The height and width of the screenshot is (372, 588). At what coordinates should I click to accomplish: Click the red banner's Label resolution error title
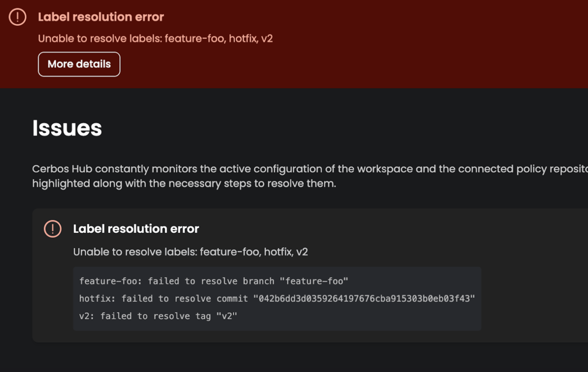101,17
